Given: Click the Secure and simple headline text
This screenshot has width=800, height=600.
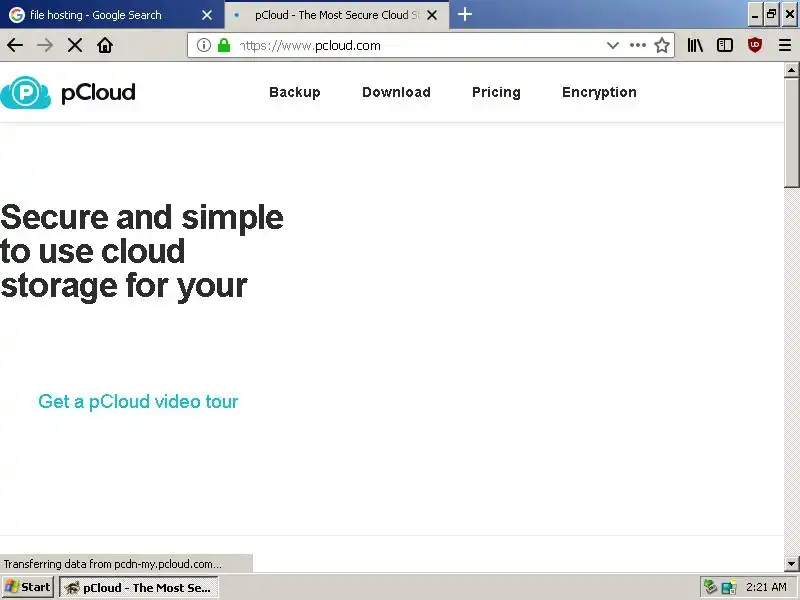Looking at the screenshot, I should pos(142,252).
